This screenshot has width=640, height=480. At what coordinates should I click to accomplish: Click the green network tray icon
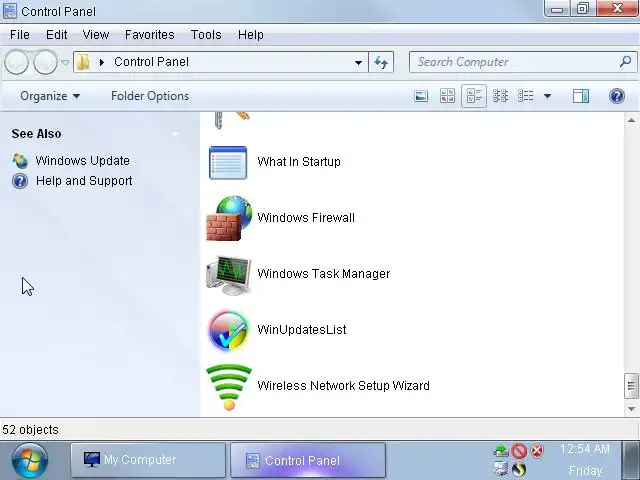501,451
